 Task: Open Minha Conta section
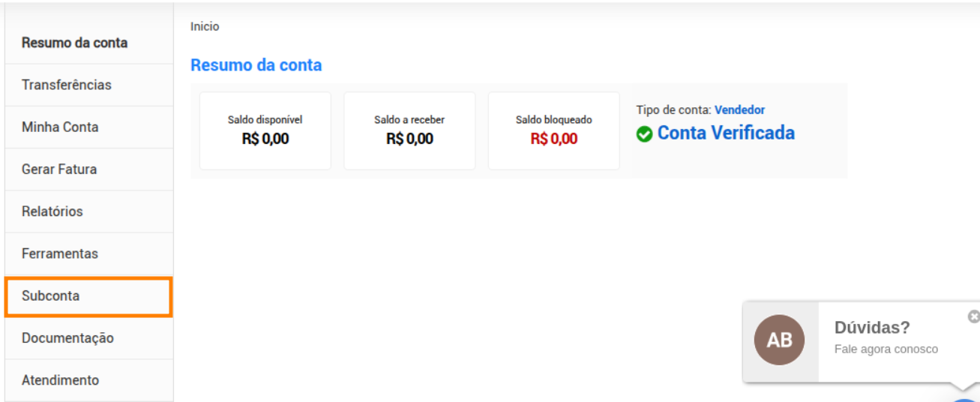click(88, 127)
